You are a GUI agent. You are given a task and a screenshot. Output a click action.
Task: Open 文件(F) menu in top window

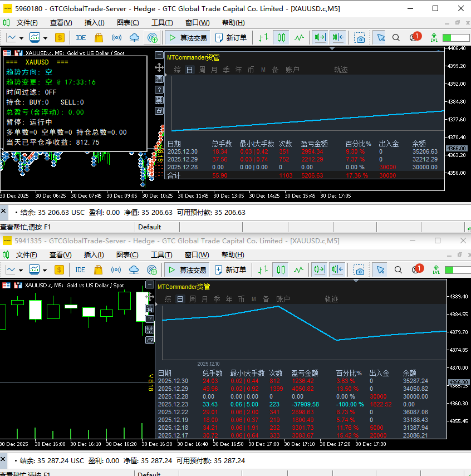(27, 23)
